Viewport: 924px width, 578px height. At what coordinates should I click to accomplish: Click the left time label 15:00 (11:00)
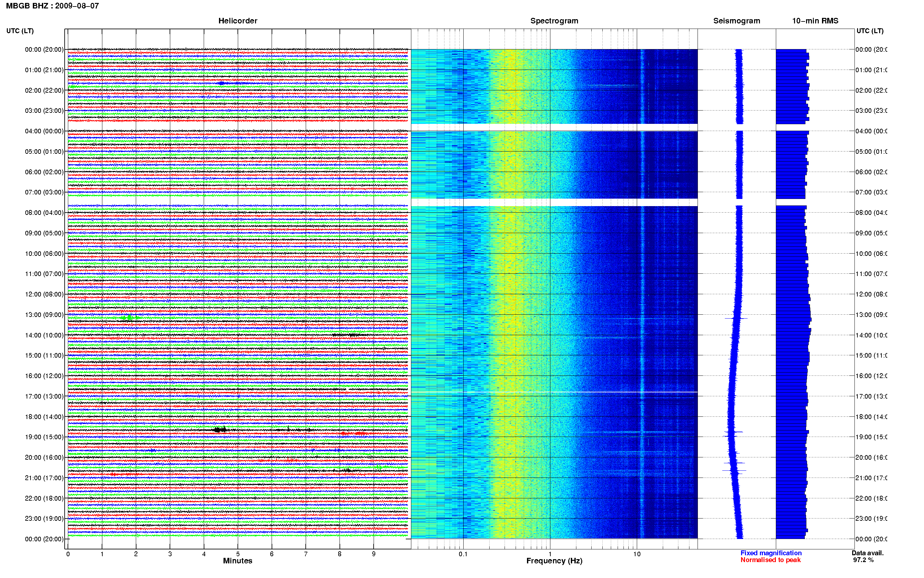coord(44,355)
